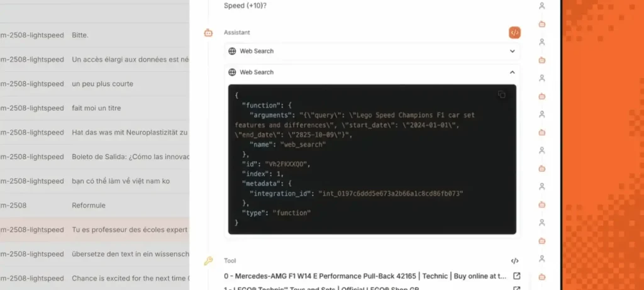Select the 'Reformule' row
The image size is (644, 290).
click(x=89, y=206)
